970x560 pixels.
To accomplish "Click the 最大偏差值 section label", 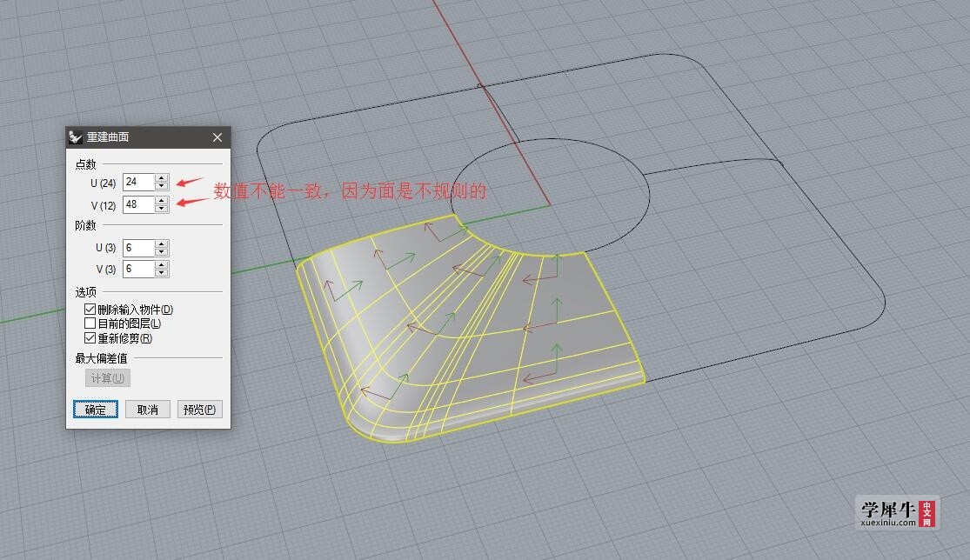I will (x=102, y=358).
